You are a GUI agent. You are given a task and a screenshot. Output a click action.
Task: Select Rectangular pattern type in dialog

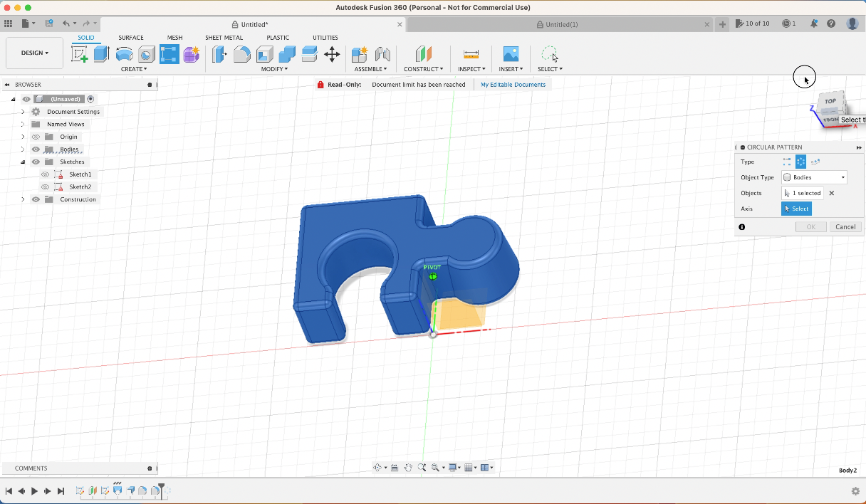pyautogui.click(x=787, y=162)
